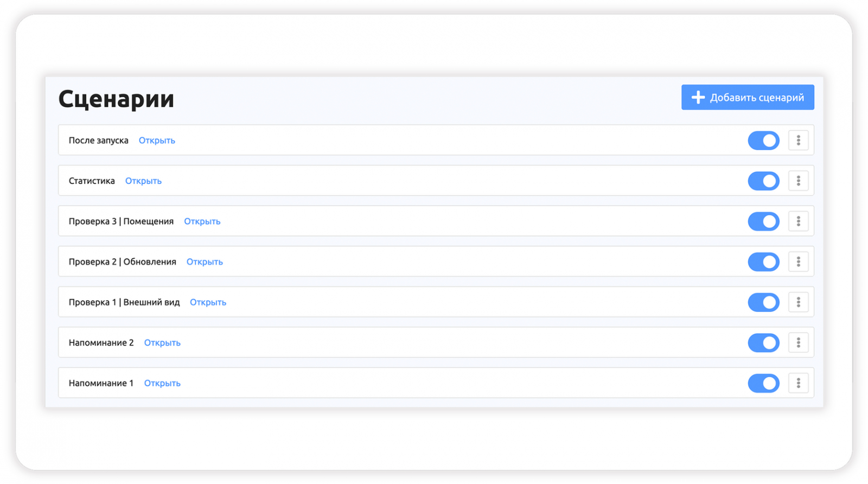Open three-dot menu for После запуска
Image resolution: width=868 pixels, height=484 pixels.
click(x=798, y=141)
